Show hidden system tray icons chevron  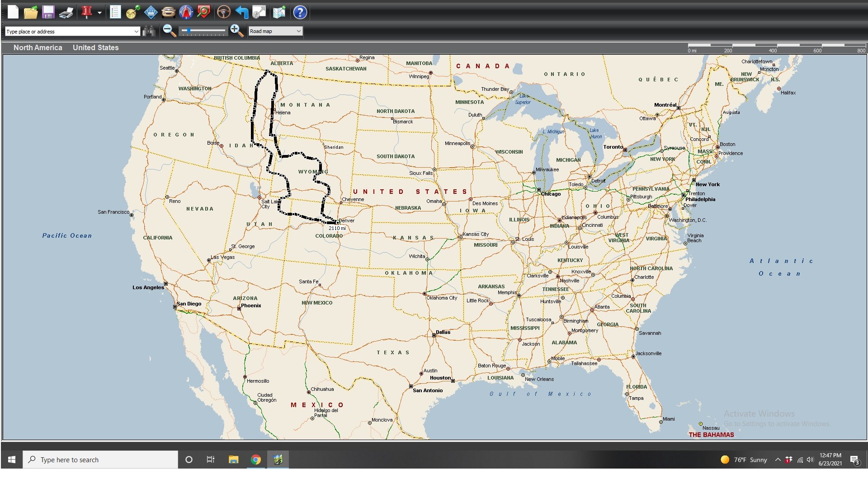click(778, 460)
